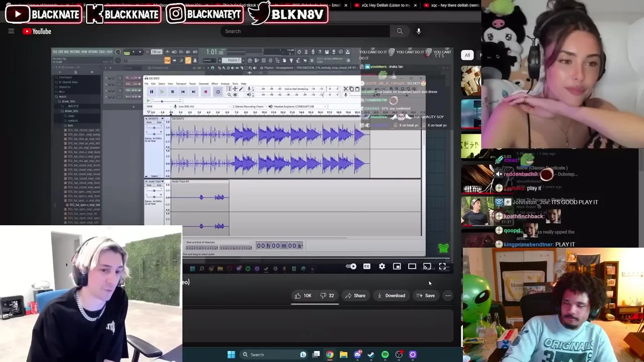Click the Audacity Cut scissors icon
Screen dimensions: 644x362
[346, 89]
